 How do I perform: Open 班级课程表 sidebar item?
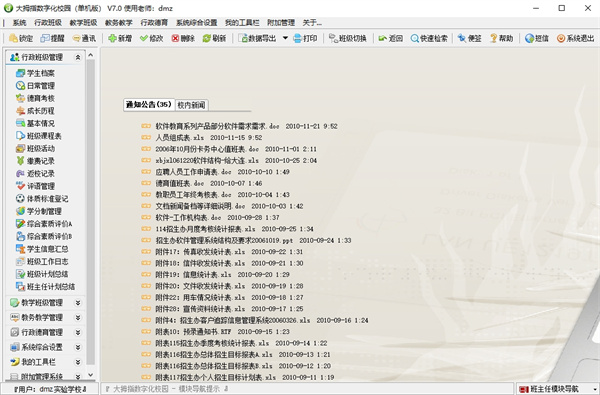[39, 136]
